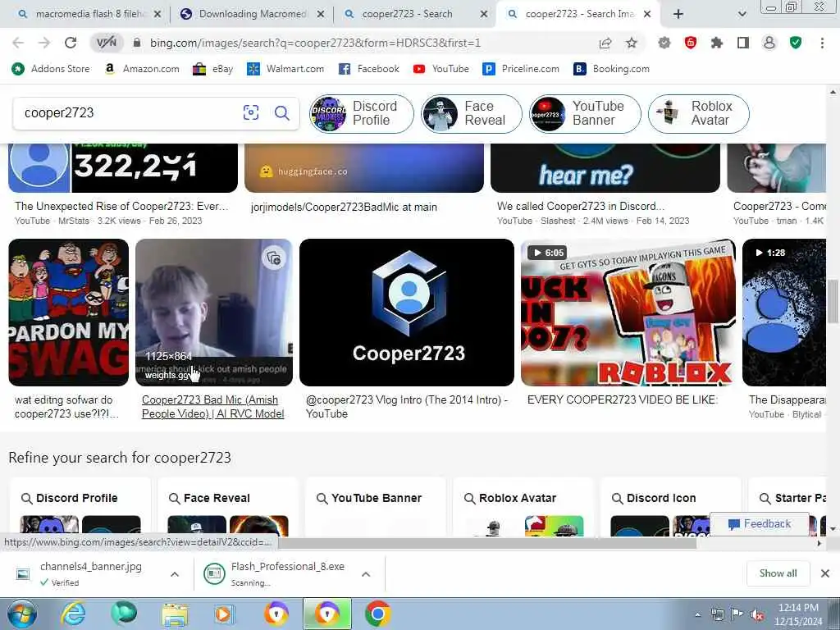Click Show all downloads

click(x=778, y=573)
